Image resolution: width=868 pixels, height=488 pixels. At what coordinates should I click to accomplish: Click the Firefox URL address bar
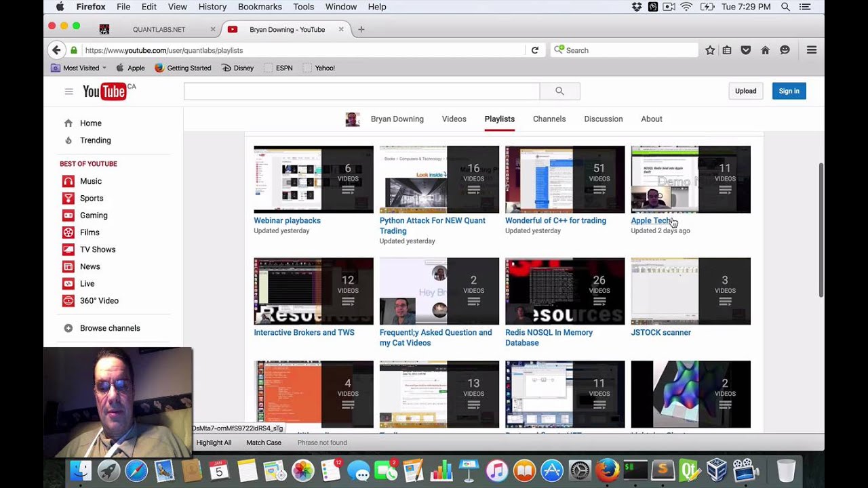pos(303,50)
